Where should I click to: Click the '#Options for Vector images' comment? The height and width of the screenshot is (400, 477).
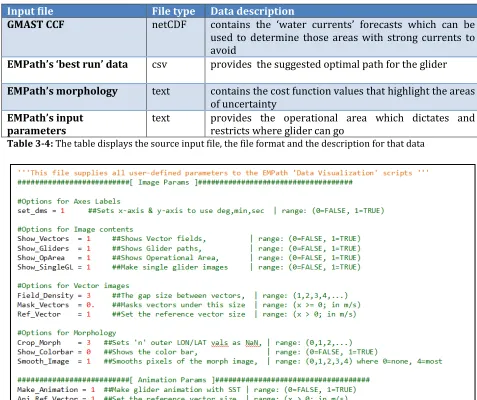(73, 286)
